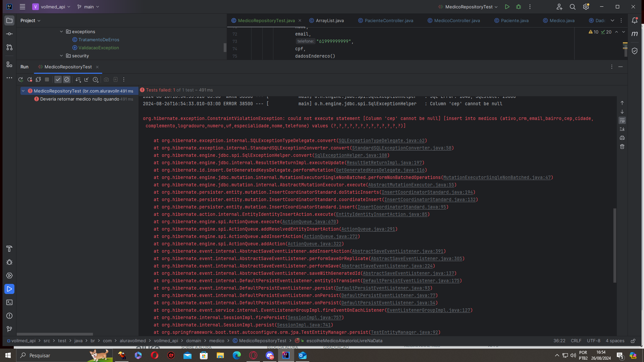Open TestEntityManager.java:92 link
This screenshot has width=644, height=362.
(x=404, y=333)
